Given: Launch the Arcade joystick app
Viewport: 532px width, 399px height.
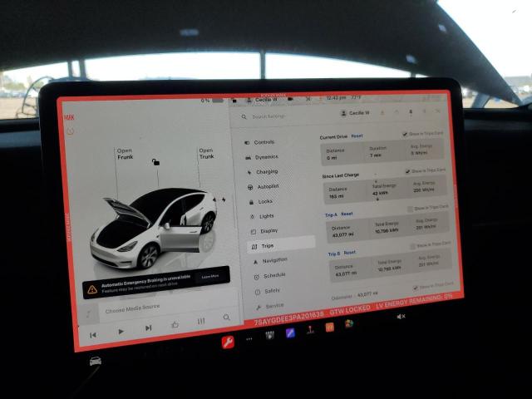Looking at the screenshot, I should tap(310, 330).
